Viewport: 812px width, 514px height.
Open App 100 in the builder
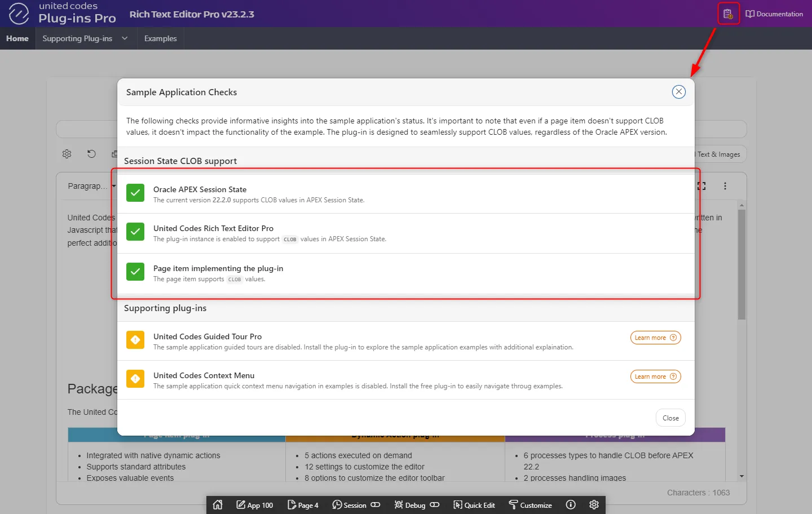coord(254,505)
